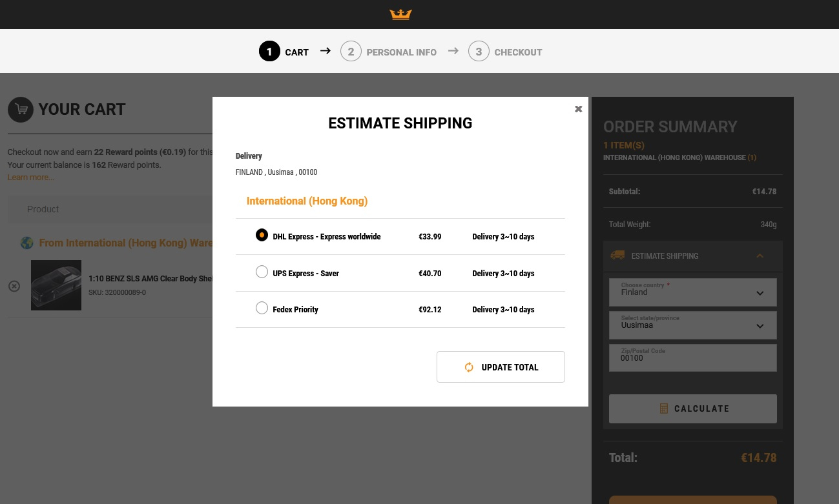
Task: Click the FINLAND, Uusimaa, 00100 delivery text
Action: [x=276, y=172]
